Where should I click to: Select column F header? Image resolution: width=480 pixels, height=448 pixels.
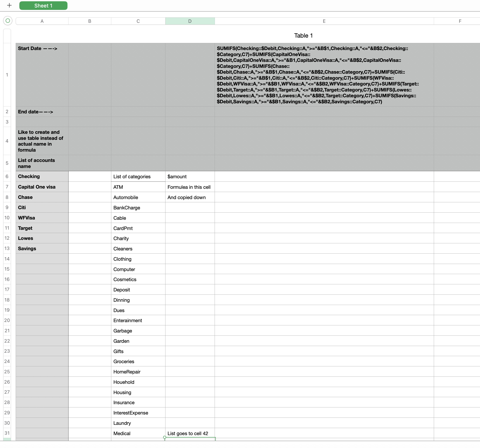460,21
